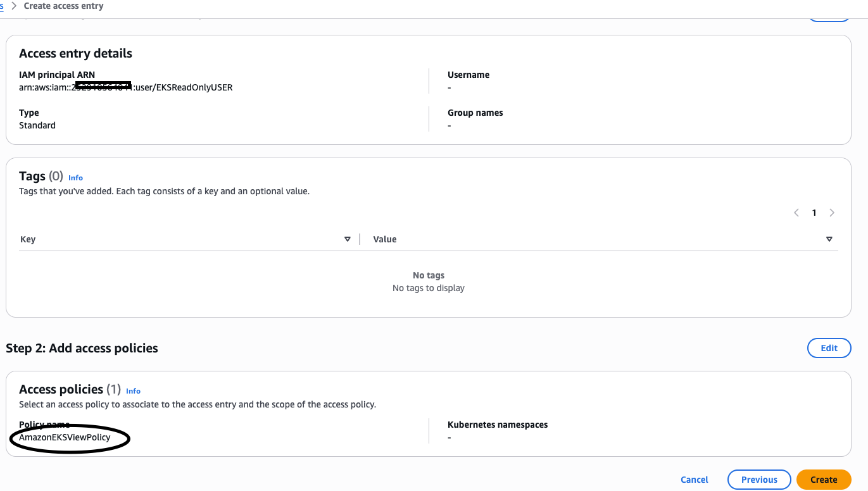Go to previous page of tags
The height and width of the screenshot is (491, 868).
point(796,213)
